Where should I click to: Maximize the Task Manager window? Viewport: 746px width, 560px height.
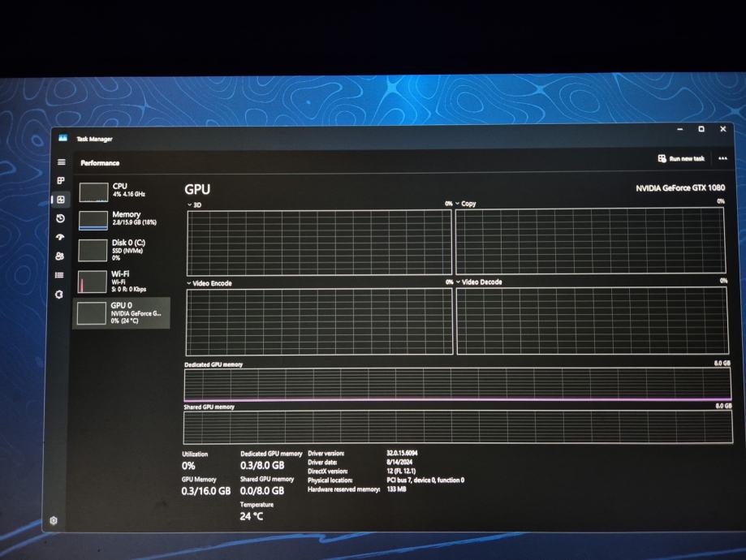701,129
